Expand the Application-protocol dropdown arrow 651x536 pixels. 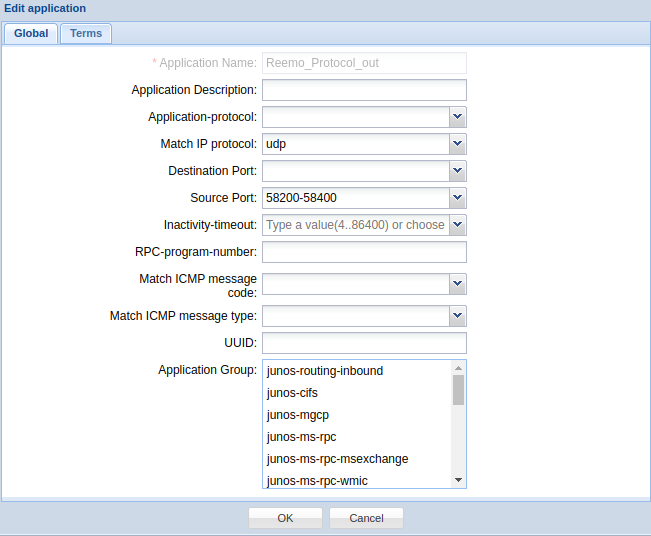coord(457,117)
